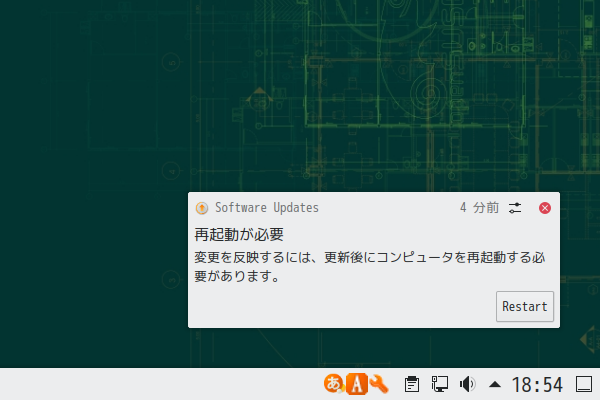Open the network connections tray icon
Viewport: 600px width, 400px height.
tap(440, 384)
